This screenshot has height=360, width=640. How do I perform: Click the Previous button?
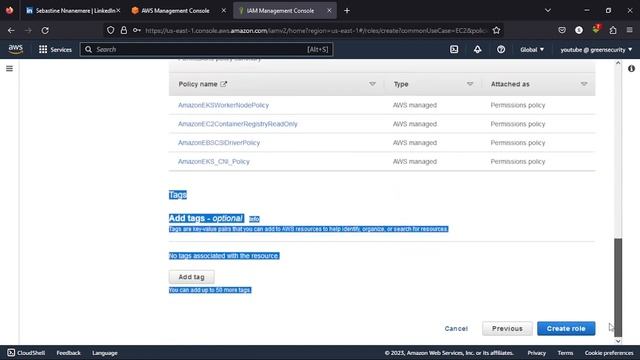click(x=507, y=329)
